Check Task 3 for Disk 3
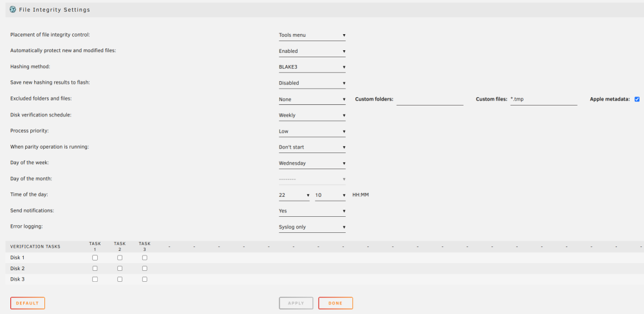 point(144,279)
